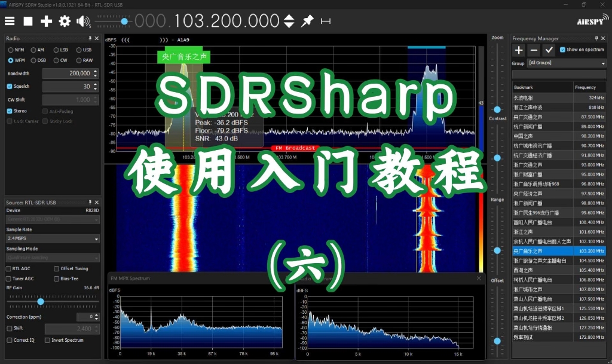Click the Correction ppm stepper
This screenshot has width=612, height=364.
click(96, 317)
